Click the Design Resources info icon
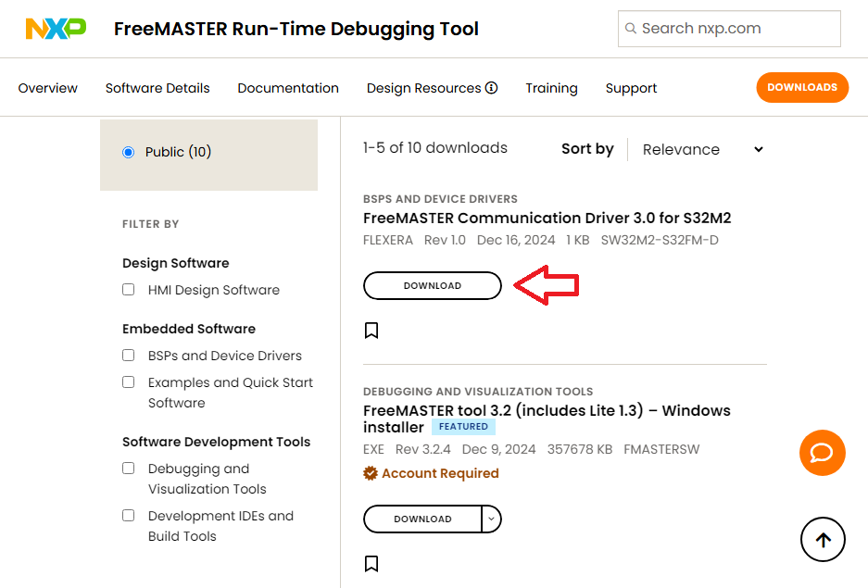Viewport: 868px width, 588px height. 491,88
